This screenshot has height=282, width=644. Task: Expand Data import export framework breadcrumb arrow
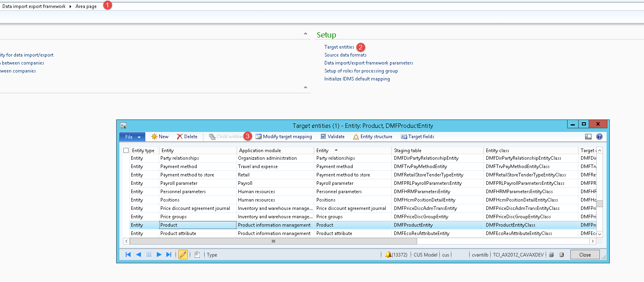[x=70, y=6]
